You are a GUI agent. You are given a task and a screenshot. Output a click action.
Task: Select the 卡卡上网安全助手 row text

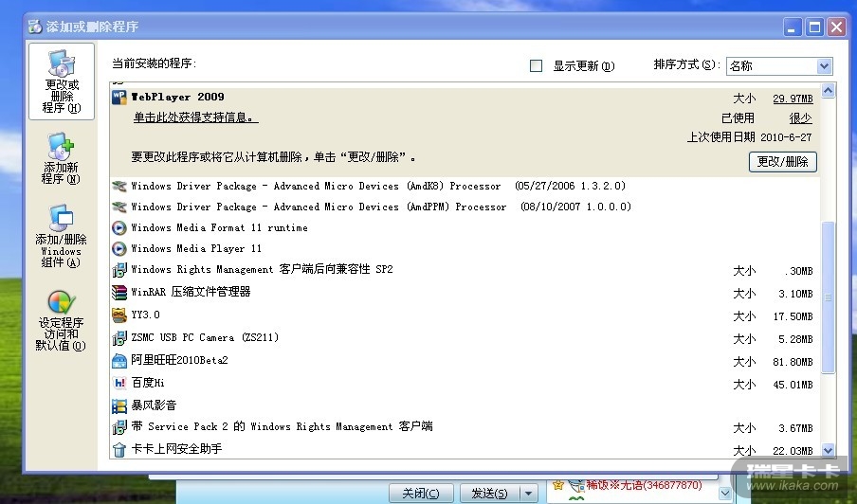176,449
